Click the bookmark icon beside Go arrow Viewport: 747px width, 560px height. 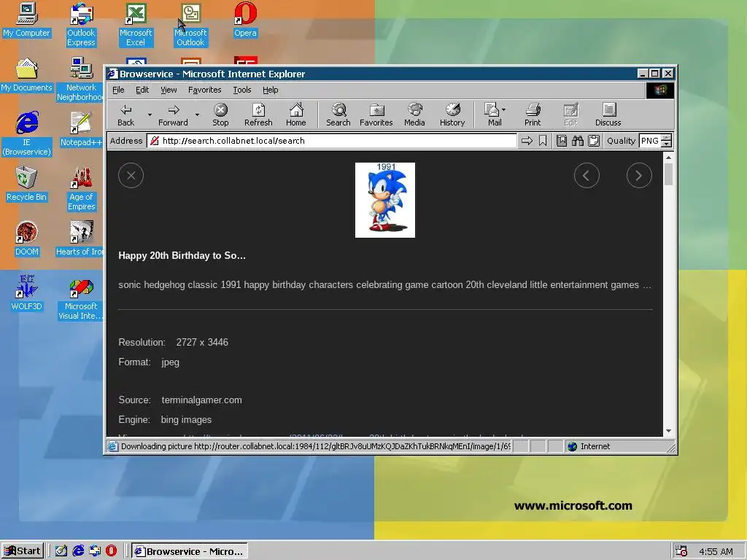click(x=543, y=141)
